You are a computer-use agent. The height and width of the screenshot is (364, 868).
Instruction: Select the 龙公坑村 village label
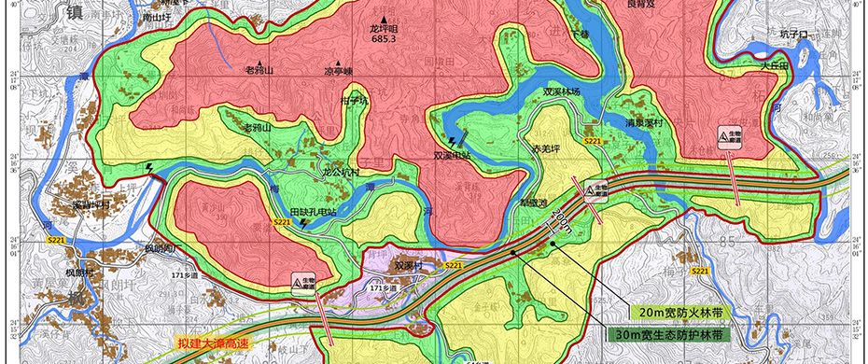pos(342,174)
